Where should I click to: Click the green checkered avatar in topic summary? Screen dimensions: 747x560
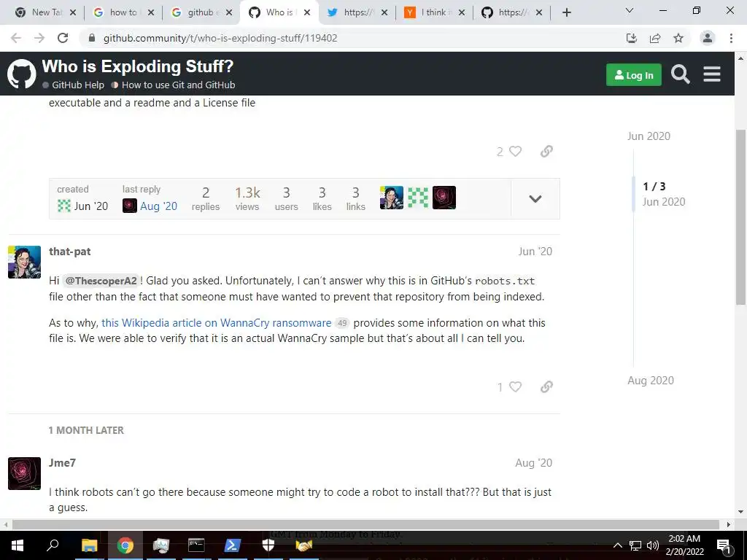[x=418, y=198]
